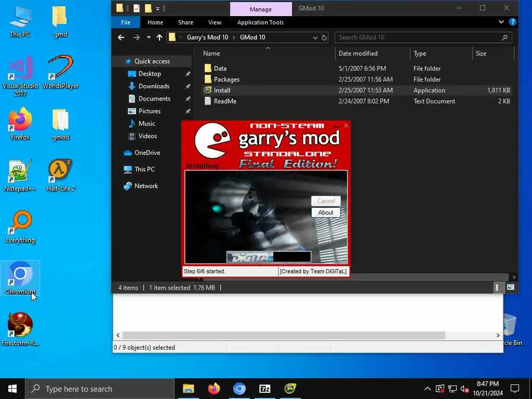Click the Manage contextual tab
The image size is (532, 399).
point(261,9)
